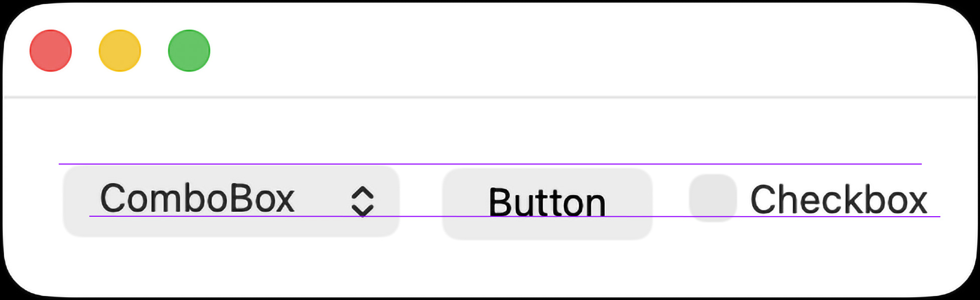Click the word Button on the push button

(x=547, y=203)
